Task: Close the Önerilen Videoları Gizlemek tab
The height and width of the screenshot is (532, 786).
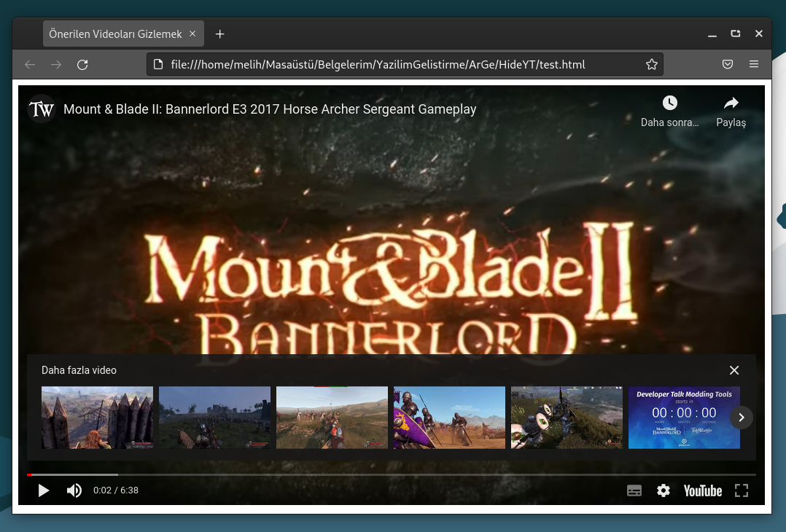Action: [x=192, y=34]
